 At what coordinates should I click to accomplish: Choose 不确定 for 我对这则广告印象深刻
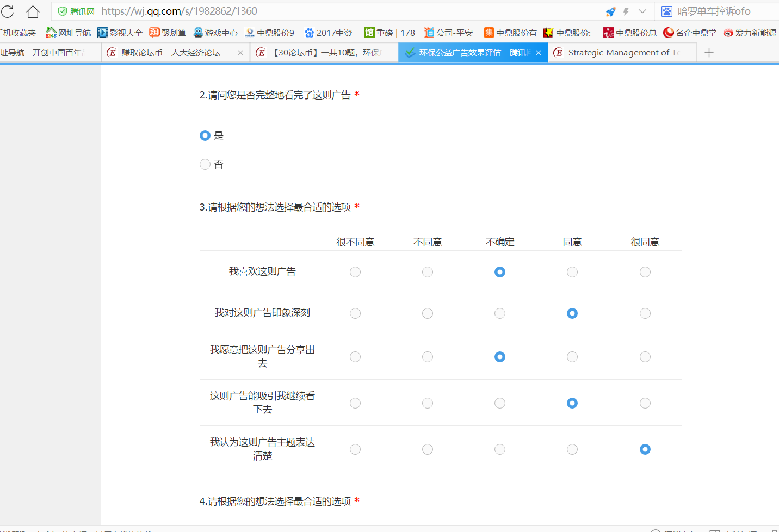click(x=500, y=313)
